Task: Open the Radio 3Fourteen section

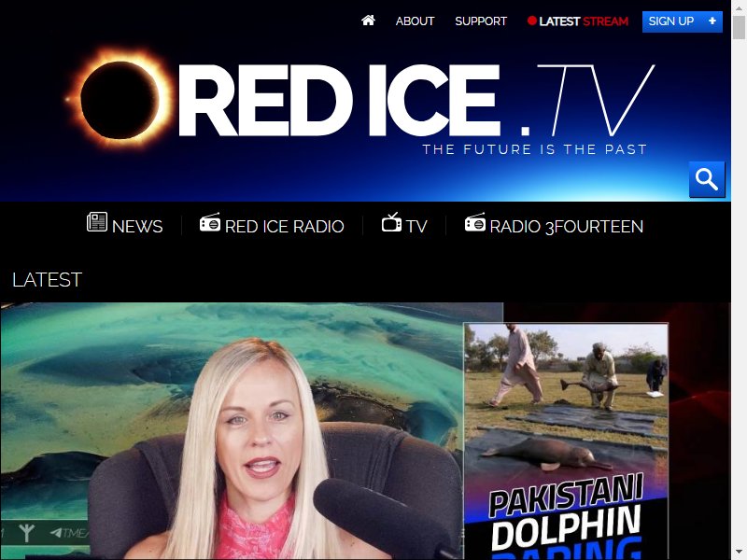Action: (554, 224)
